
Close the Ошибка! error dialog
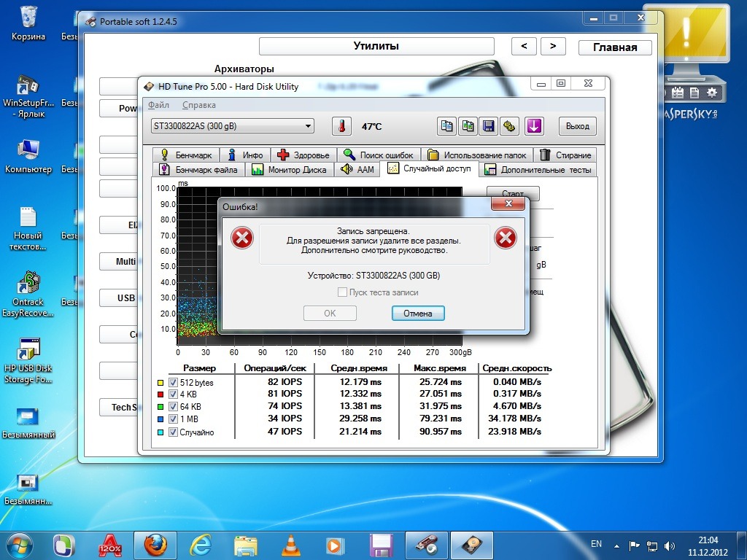click(508, 204)
